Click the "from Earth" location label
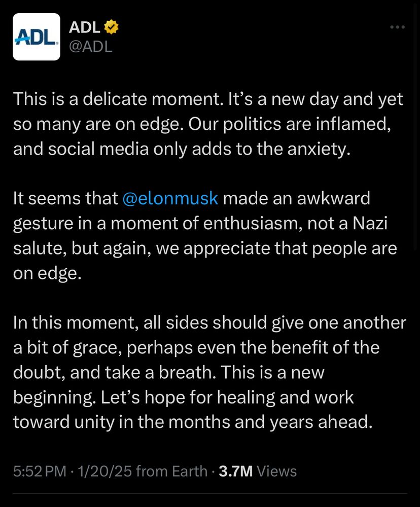Image resolution: width=420 pixels, height=507 pixels. coord(172,471)
